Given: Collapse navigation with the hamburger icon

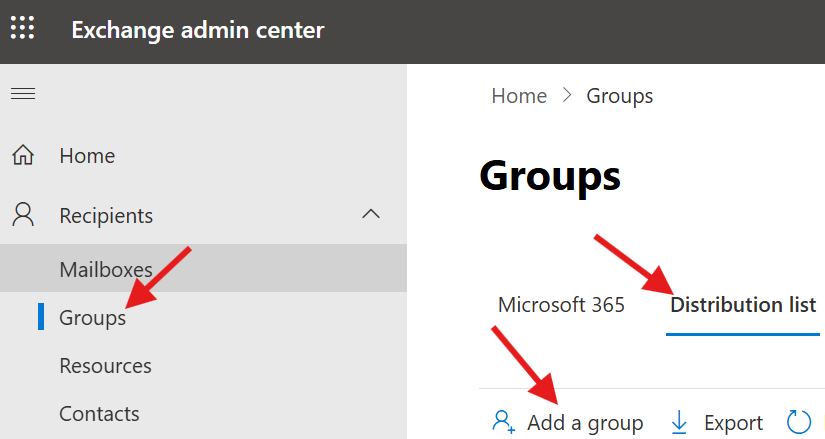Looking at the screenshot, I should point(22,94).
